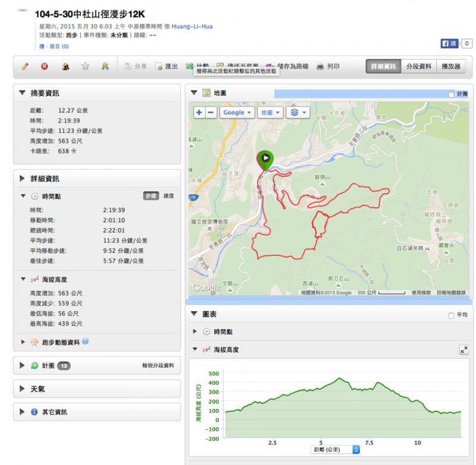476x465 pixels.
Task: Click the red delete activity icon
Action: [45, 66]
